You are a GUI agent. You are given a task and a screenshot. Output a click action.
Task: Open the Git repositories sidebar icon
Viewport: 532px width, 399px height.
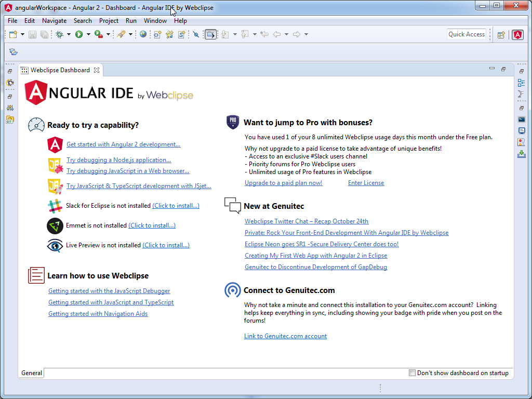click(x=10, y=119)
